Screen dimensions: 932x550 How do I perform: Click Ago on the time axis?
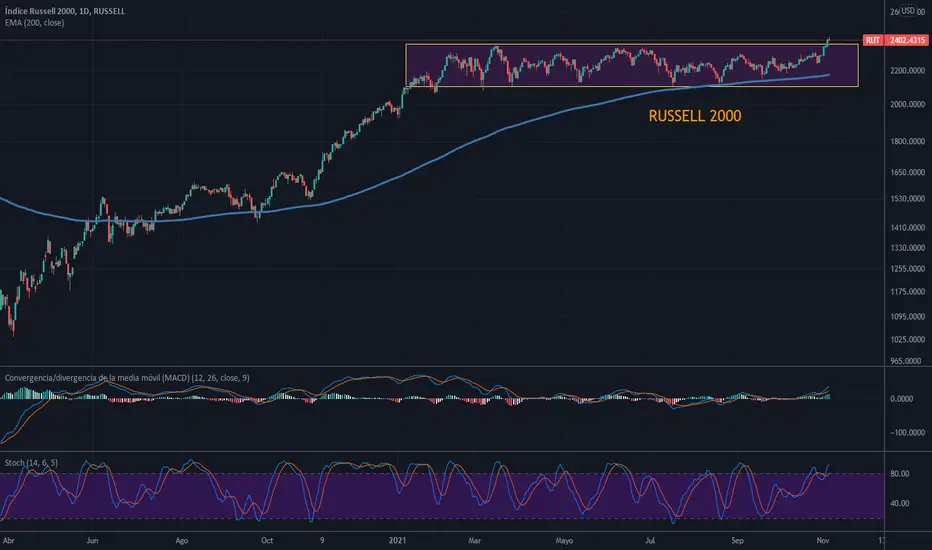pos(181,540)
